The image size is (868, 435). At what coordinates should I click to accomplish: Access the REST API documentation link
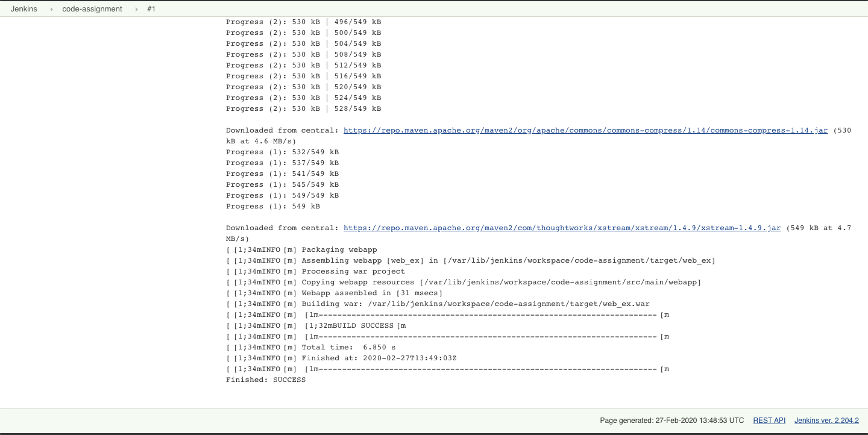769,420
